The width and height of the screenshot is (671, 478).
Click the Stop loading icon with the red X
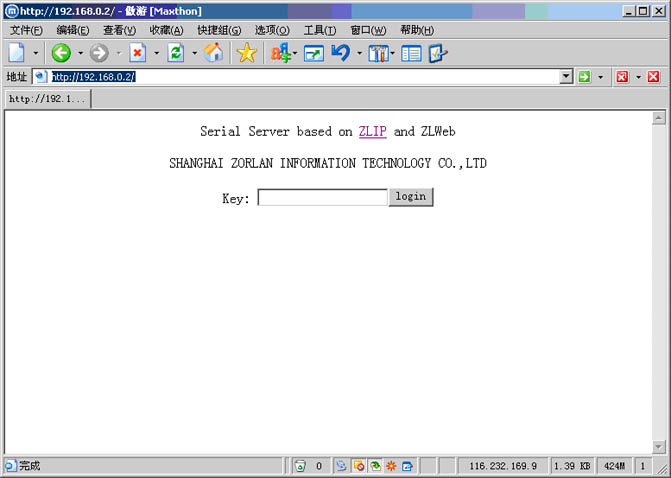tap(138, 53)
